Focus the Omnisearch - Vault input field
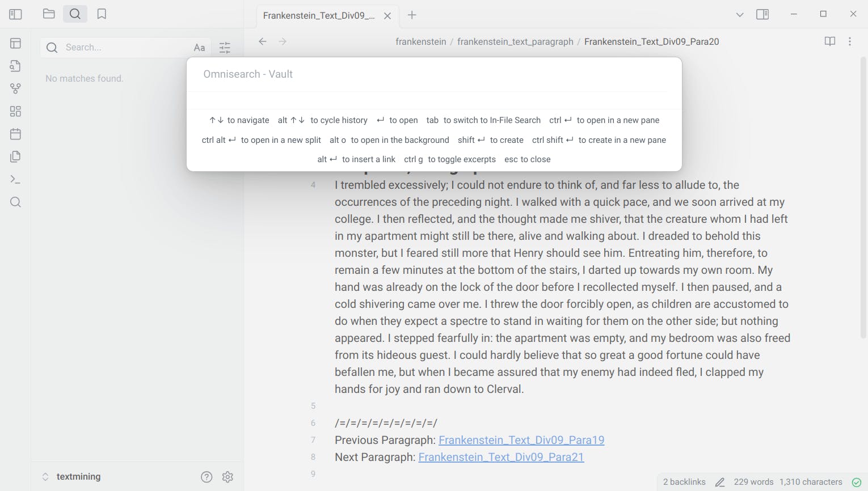Viewport: 868px width, 491px height. [x=434, y=74]
